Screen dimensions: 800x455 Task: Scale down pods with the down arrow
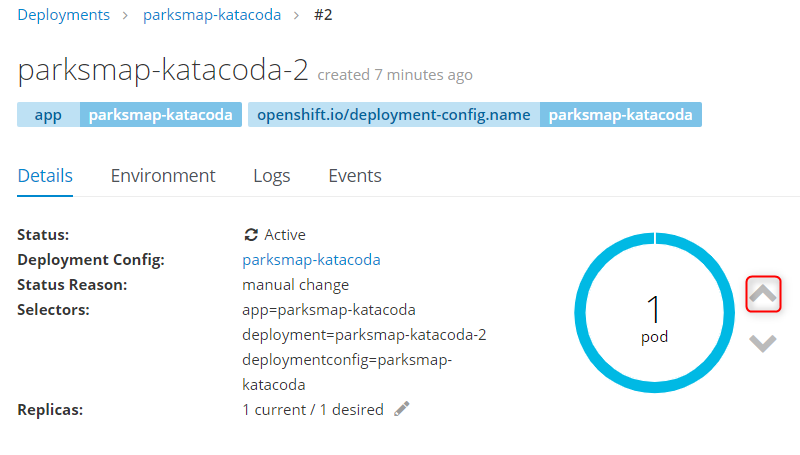click(x=763, y=343)
